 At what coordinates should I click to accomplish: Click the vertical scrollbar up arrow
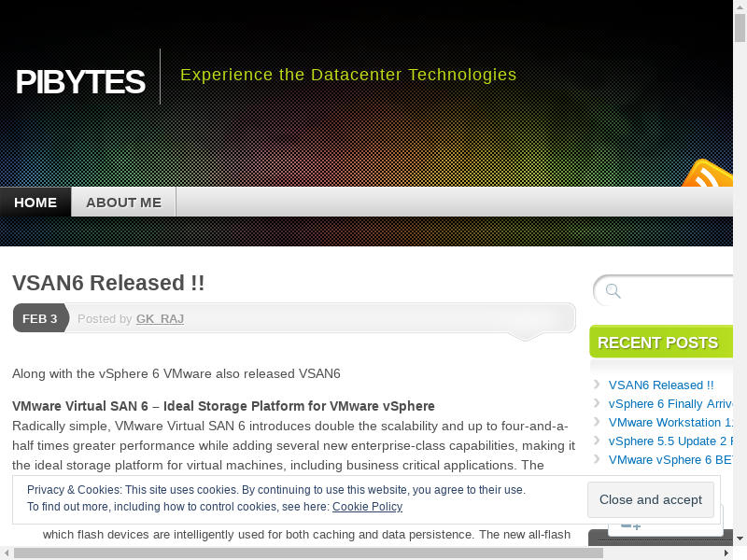[740, 7]
